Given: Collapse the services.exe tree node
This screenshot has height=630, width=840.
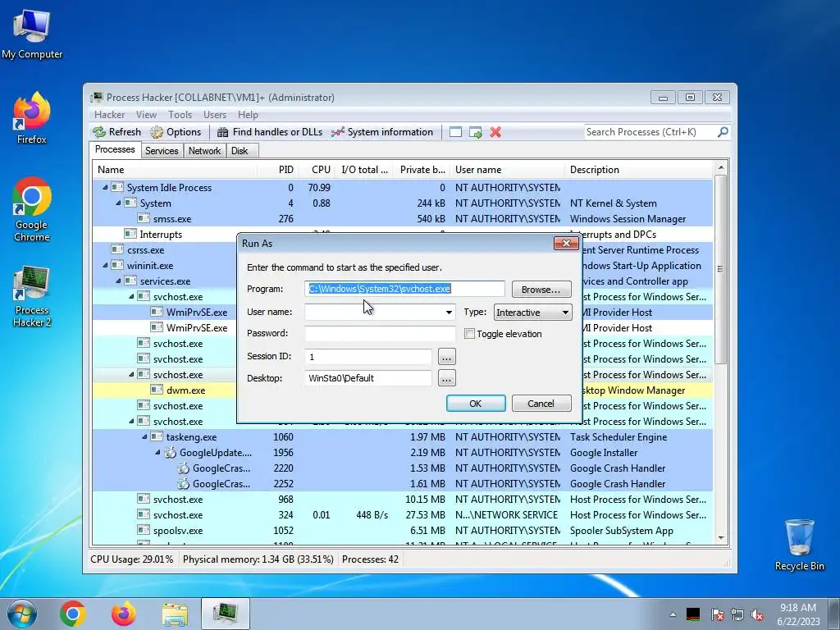Looking at the screenshot, I should pyautogui.click(x=118, y=281).
